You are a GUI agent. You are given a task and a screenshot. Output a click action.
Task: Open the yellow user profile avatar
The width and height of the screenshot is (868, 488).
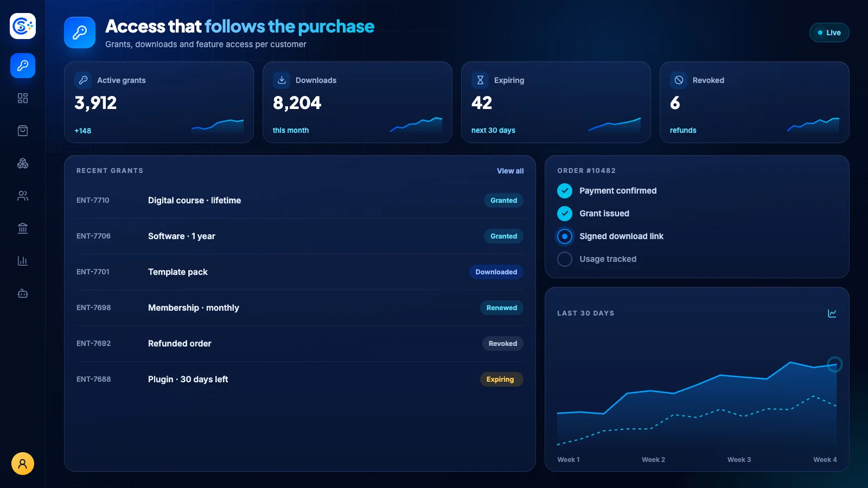(23, 464)
